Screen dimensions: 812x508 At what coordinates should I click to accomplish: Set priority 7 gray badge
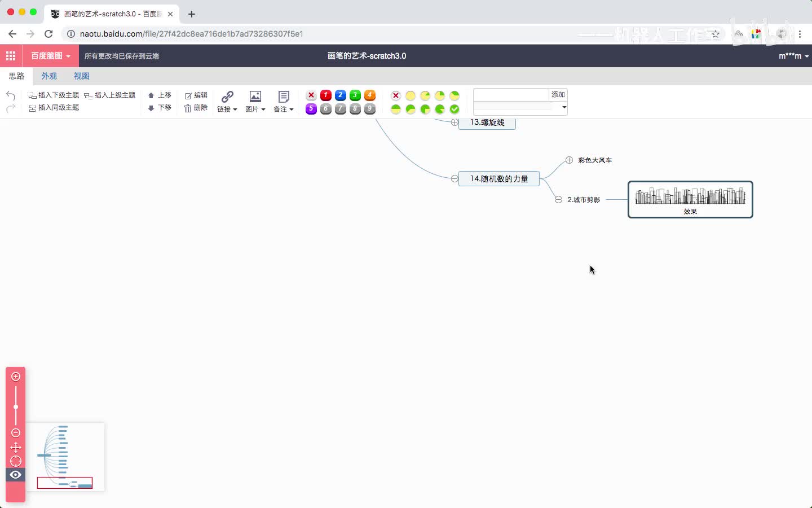[x=341, y=109]
